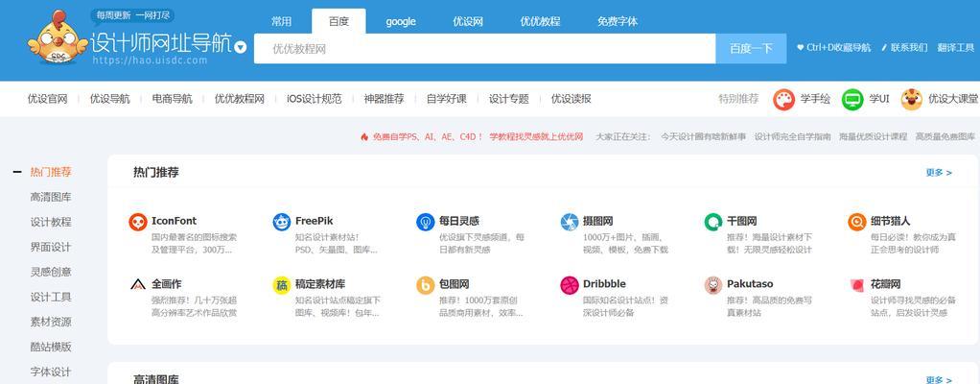Select 界面设计 in the left sidebar
This screenshot has height=384, width=980.
[51, 247]
